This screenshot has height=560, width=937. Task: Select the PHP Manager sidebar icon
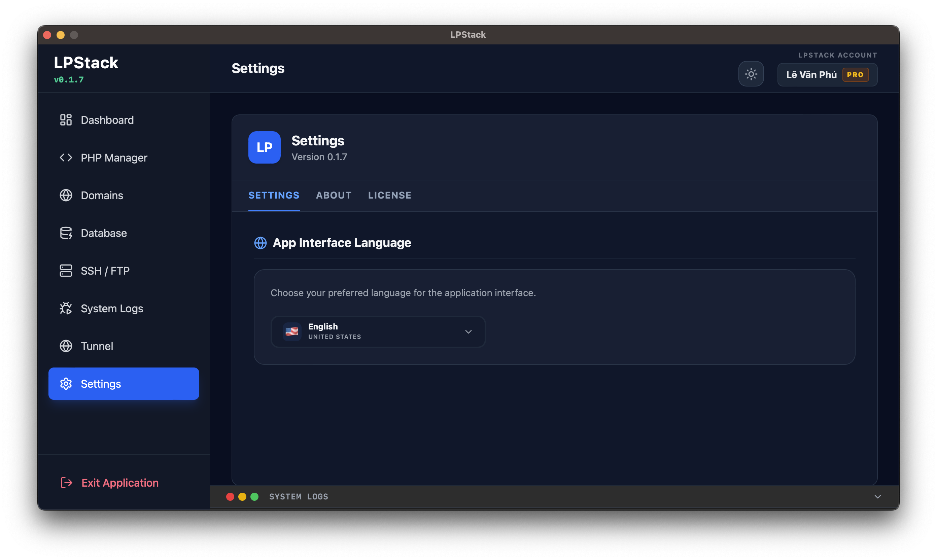(66, 157)
